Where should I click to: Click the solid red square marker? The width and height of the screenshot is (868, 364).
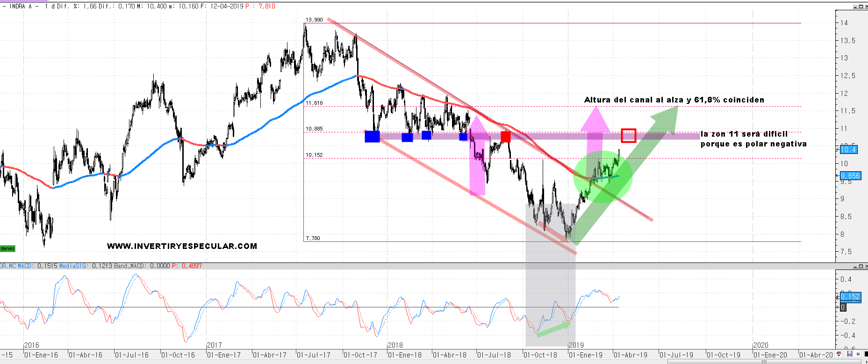[x=505, y=137]
